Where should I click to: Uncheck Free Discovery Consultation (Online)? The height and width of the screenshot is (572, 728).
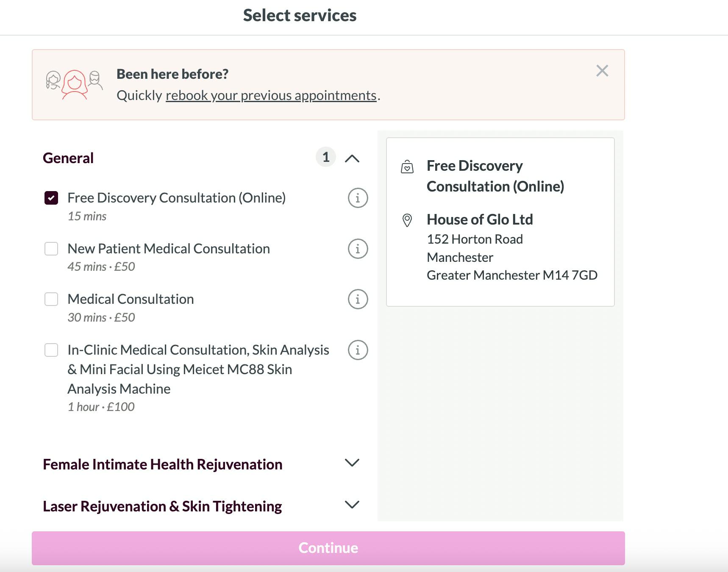point(51,198)
